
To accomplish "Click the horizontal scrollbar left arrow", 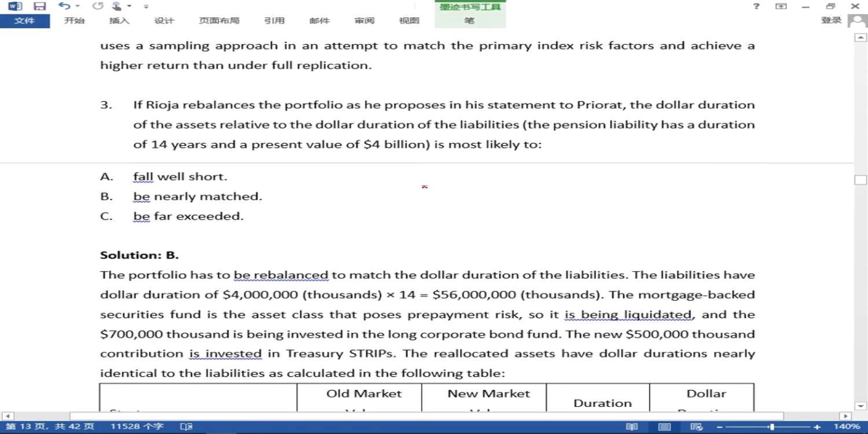I will [x=7, y=416].
